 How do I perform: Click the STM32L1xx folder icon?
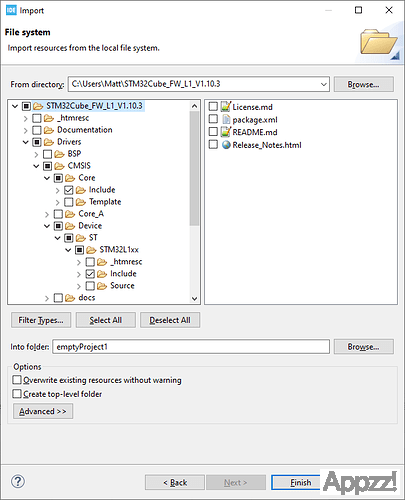91,250
